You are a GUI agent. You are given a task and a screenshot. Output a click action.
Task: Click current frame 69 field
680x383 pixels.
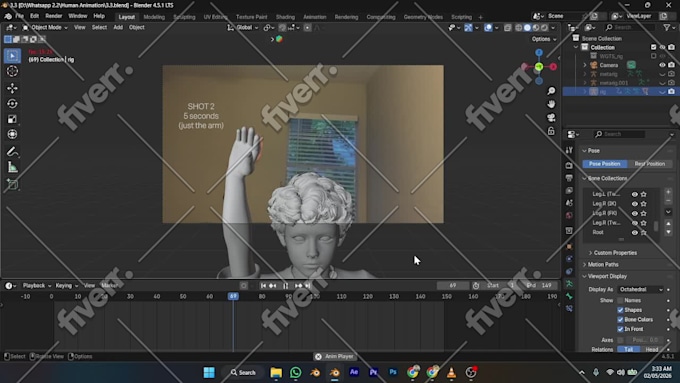pyautogui.click(x=453, y=285)
